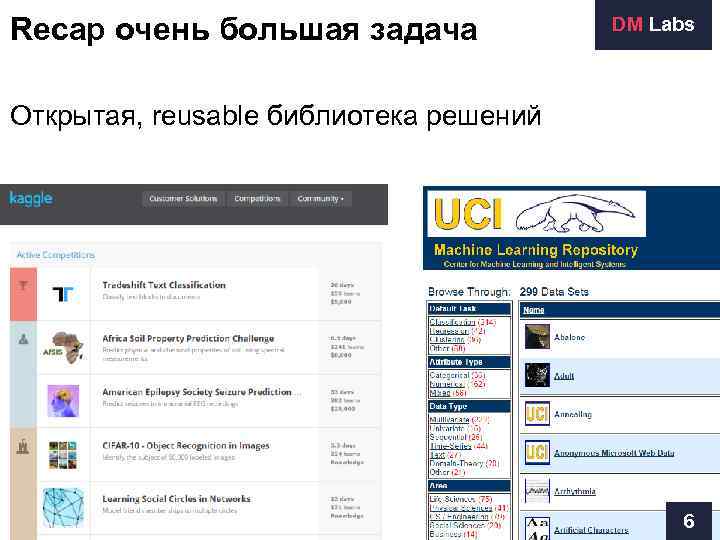The width and height of the screenshot is (720, 540).
Task: Open CIFAR-10 Object Recognition in Images
Action: 186,446
